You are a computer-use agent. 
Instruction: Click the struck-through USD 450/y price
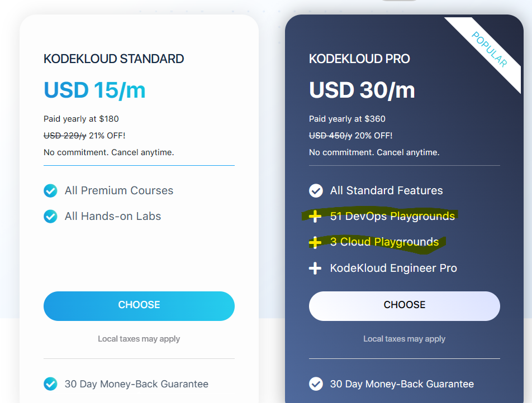[x=330, y=136]
